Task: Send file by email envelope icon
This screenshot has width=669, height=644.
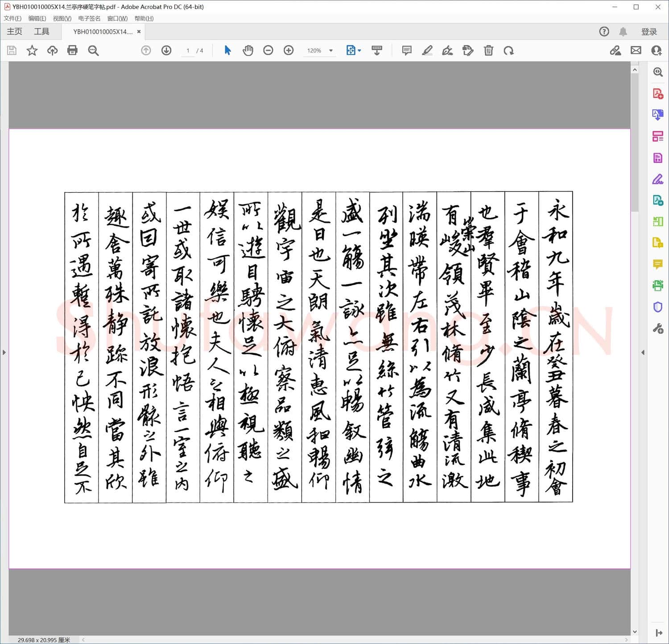Action: click(x=636, y=50)
